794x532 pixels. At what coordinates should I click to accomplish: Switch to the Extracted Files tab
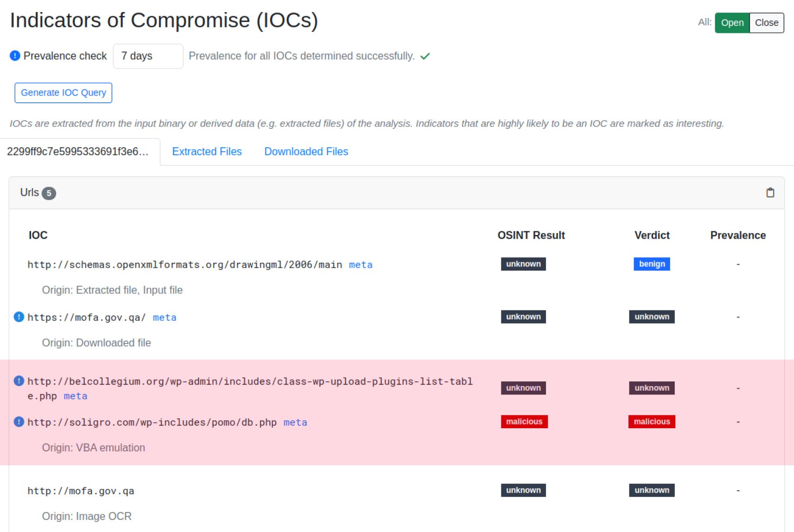(x=207, y=152)
